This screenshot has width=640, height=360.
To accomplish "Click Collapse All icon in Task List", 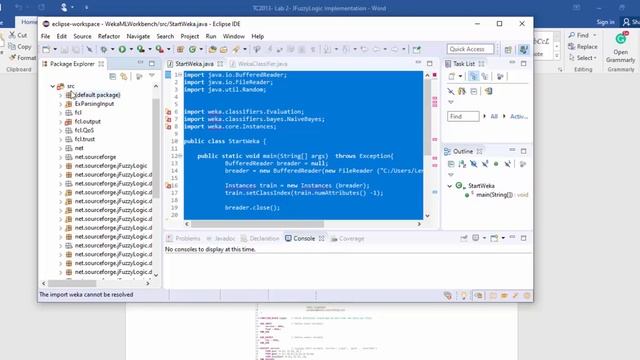I will 473,91.
